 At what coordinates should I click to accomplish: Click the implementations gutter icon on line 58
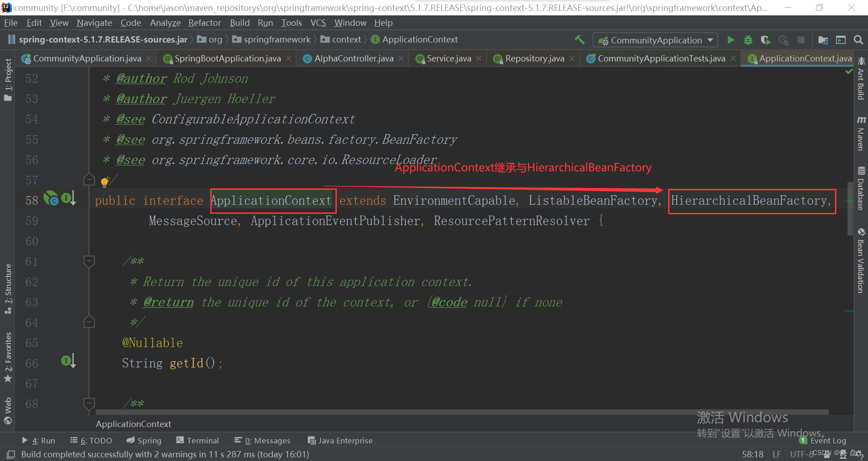click(x=69, y=198)
